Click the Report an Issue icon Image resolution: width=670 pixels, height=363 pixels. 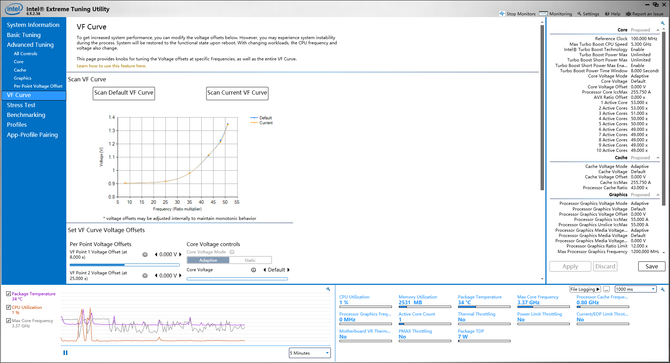(x=628, y=14)
